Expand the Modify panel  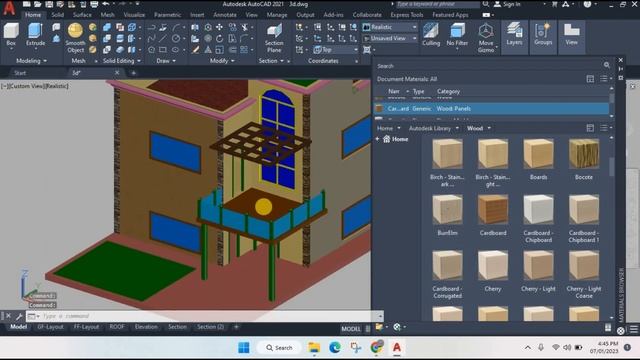(222, 61)
